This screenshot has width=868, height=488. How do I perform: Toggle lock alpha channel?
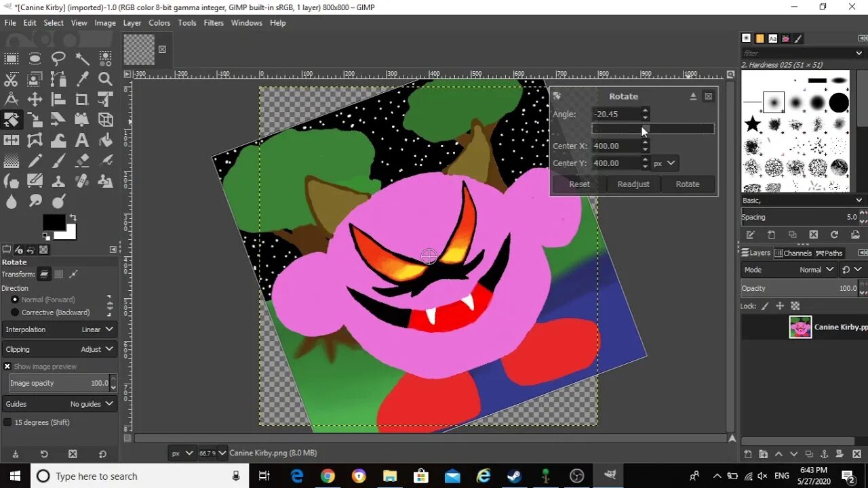(x=795, y=306)
